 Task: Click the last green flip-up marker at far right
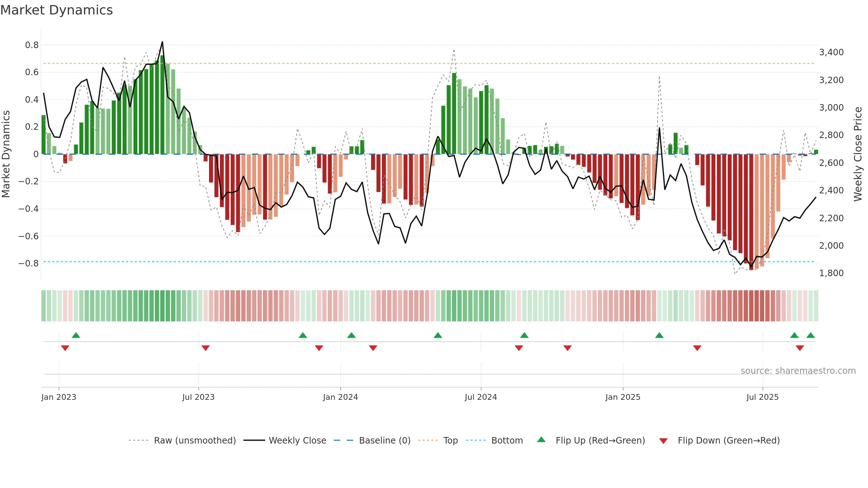click(810, 335)
